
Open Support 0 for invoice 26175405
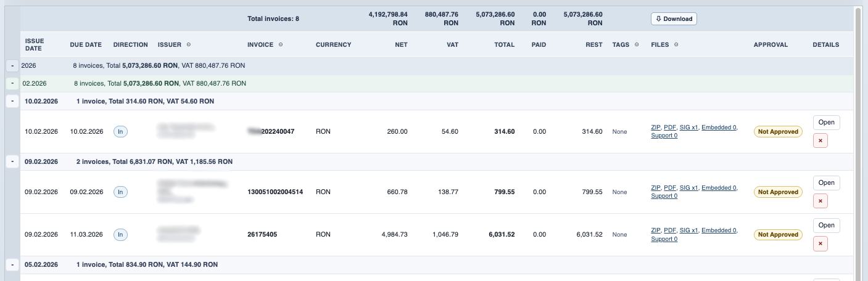[x=664, y=238]
